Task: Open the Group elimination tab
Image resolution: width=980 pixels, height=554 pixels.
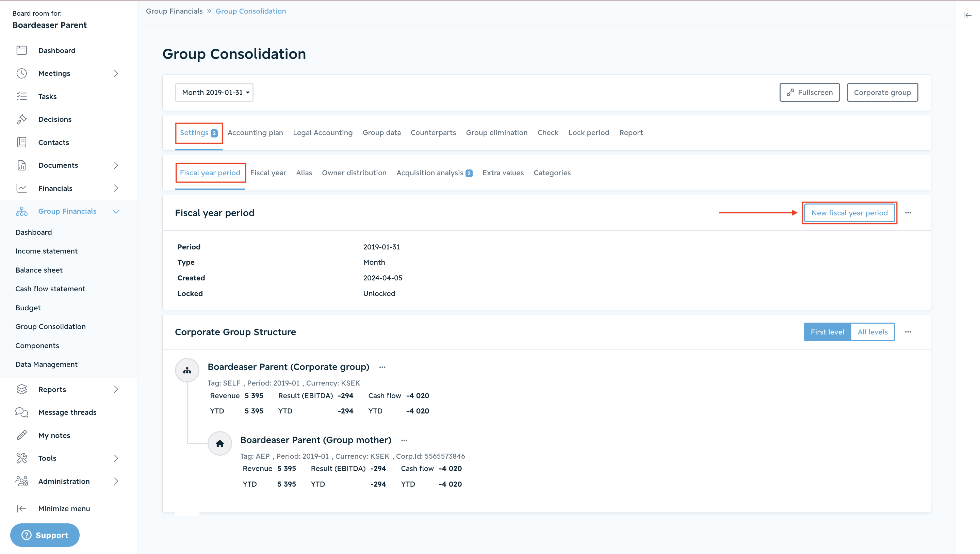Action: coord(496,133)
